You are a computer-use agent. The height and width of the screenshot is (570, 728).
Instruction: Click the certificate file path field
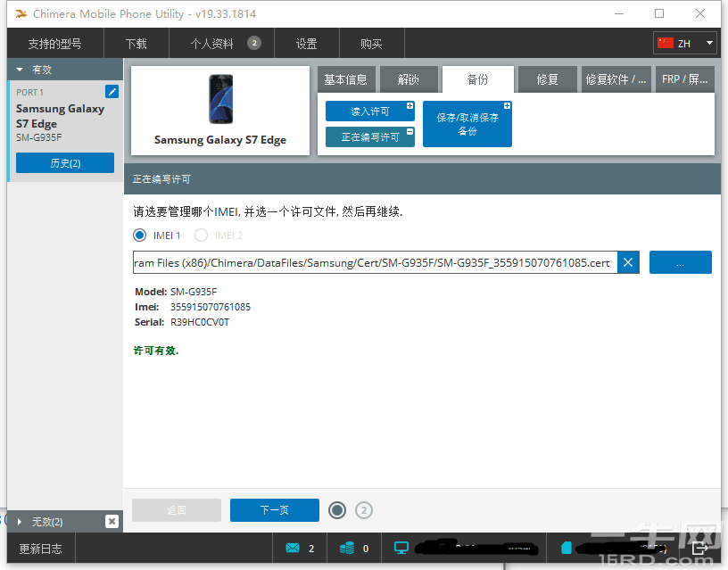click(373, 262)
